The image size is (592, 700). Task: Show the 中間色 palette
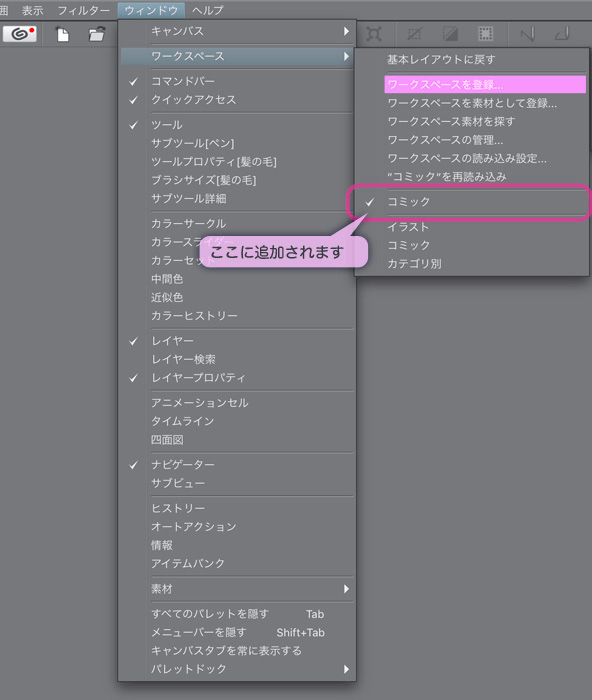238,279
